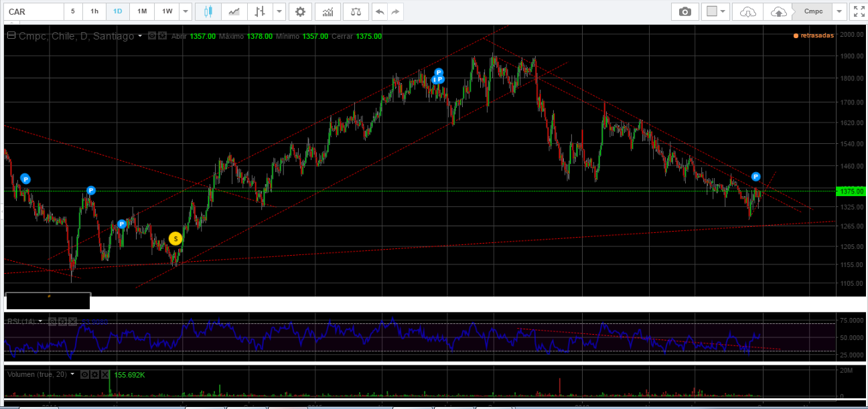
Task: Click the Cmpc chart name button
Action: (x=813, y=11)
